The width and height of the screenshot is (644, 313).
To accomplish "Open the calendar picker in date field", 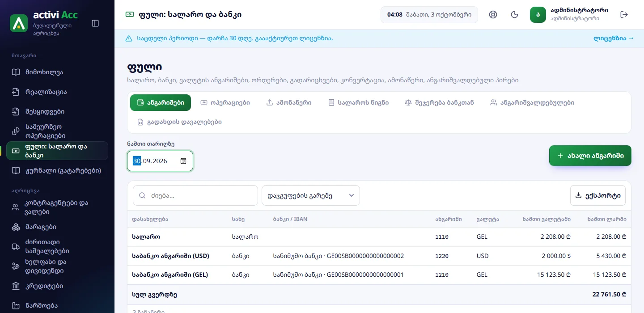I will tap(183, 161).
